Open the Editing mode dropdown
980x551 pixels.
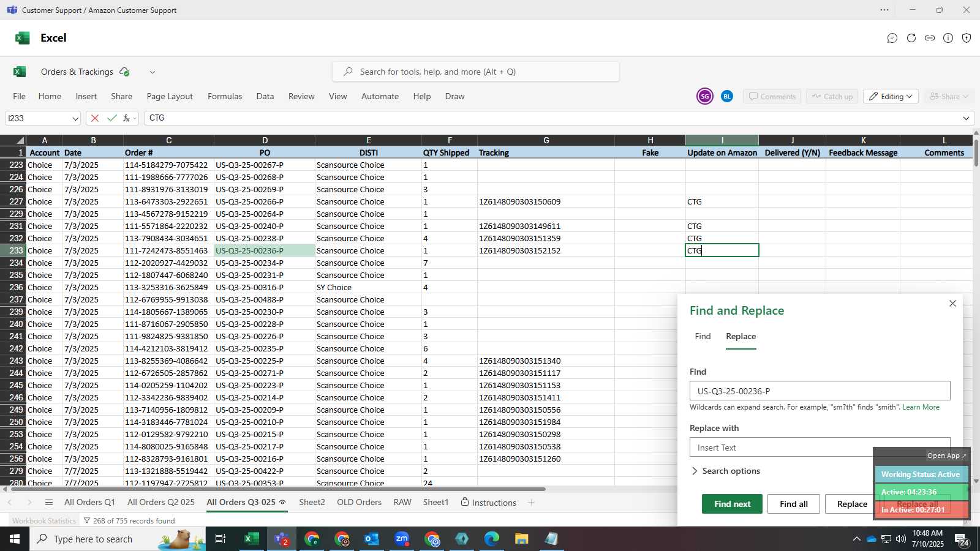tap(891, 96)
